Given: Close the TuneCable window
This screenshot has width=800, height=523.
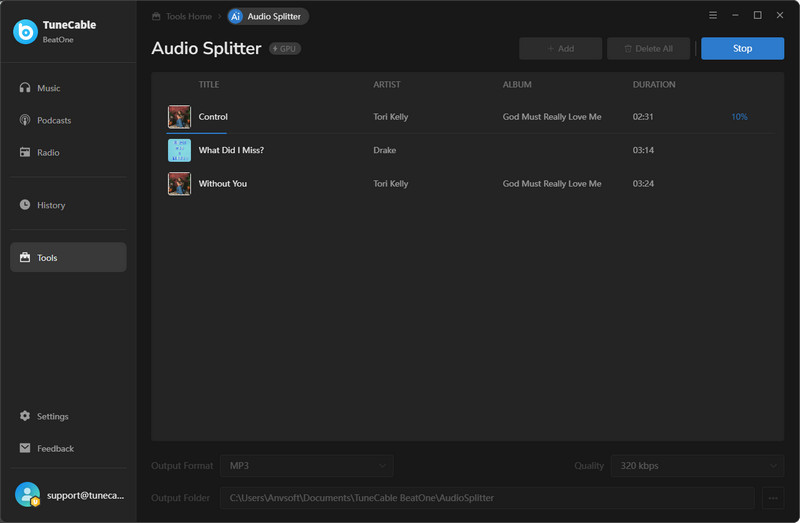Looking at the screenshot, I should pos(780,15).
